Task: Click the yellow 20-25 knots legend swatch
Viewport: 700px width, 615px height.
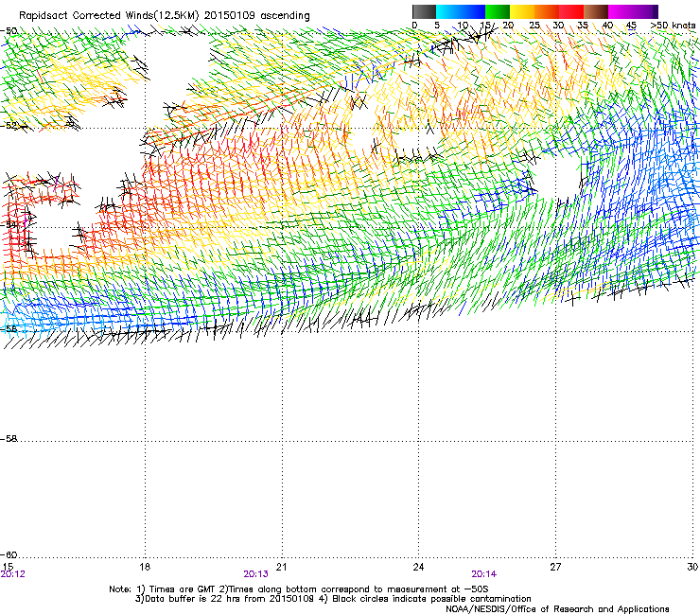Action: (522, 11)
